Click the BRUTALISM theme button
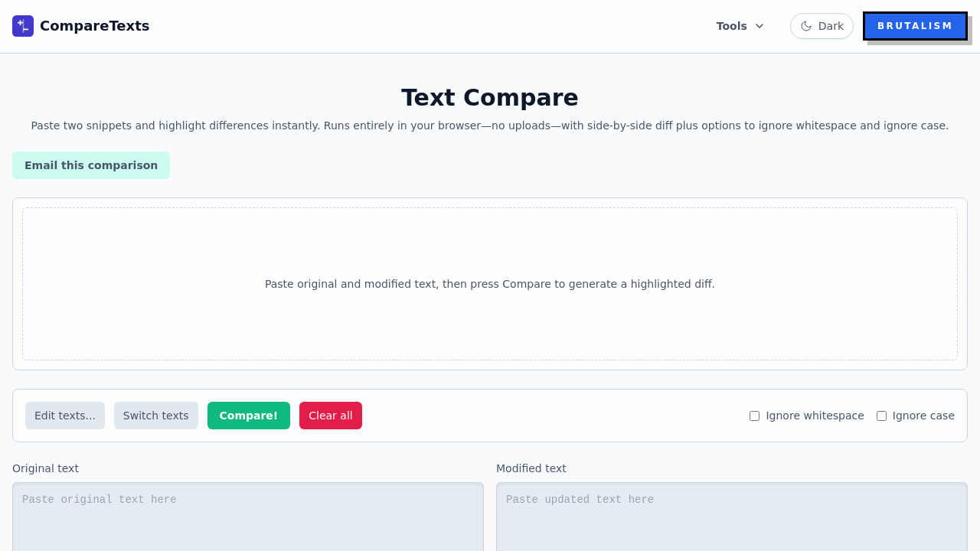This screenshot has height=551, width=980. point(916,25)
